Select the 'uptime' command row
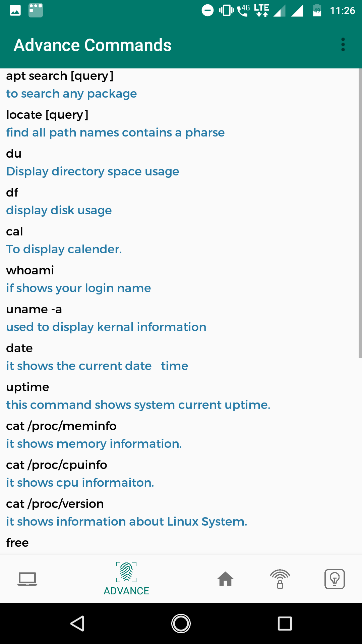The height and width of the screenshot is (644, 362). [27, 387]
